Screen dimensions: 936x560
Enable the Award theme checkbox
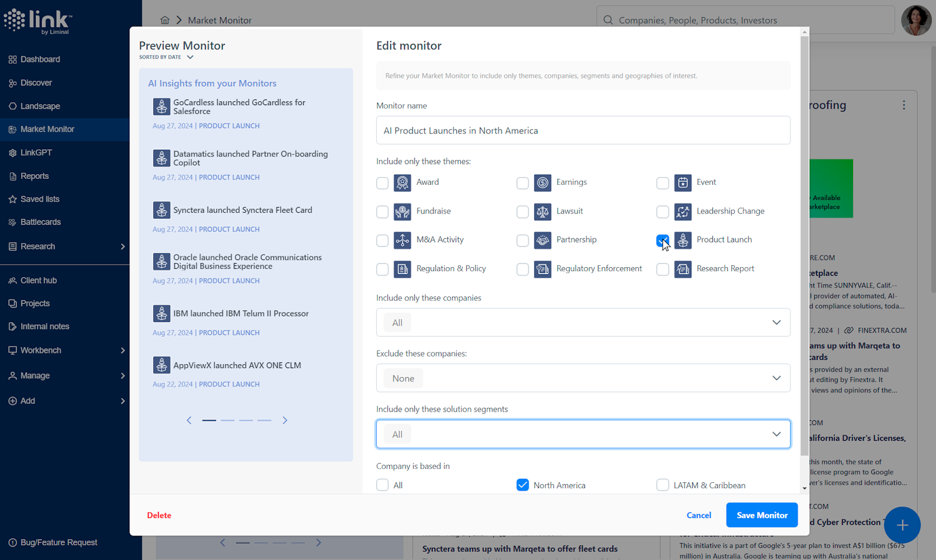pyautogui.click(x=383, y=183)
